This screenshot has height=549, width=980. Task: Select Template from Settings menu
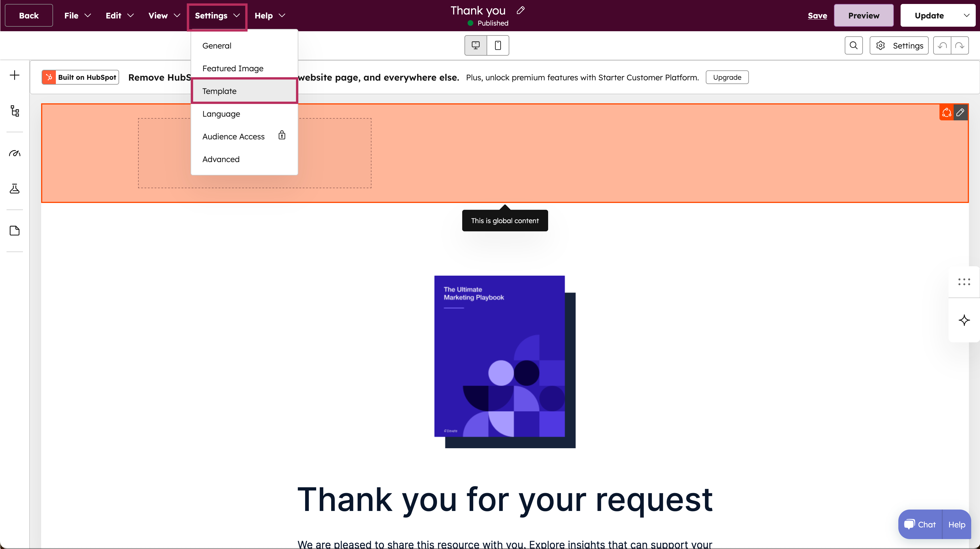click(219, 91)
